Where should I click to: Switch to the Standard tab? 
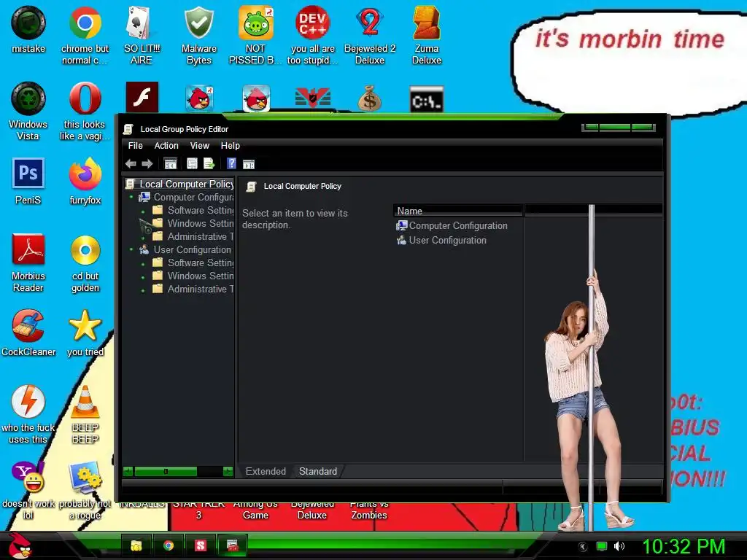[x=318, y=472]
